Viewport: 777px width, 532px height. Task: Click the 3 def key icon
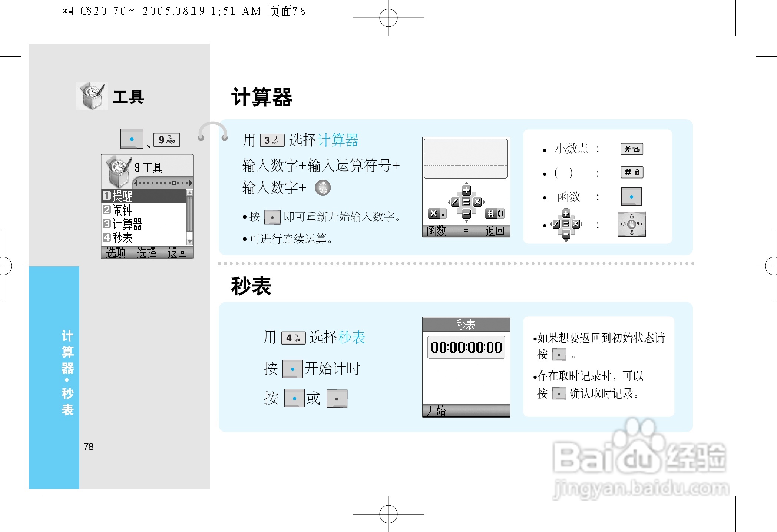pyautogui.click(x=272, y=140)
